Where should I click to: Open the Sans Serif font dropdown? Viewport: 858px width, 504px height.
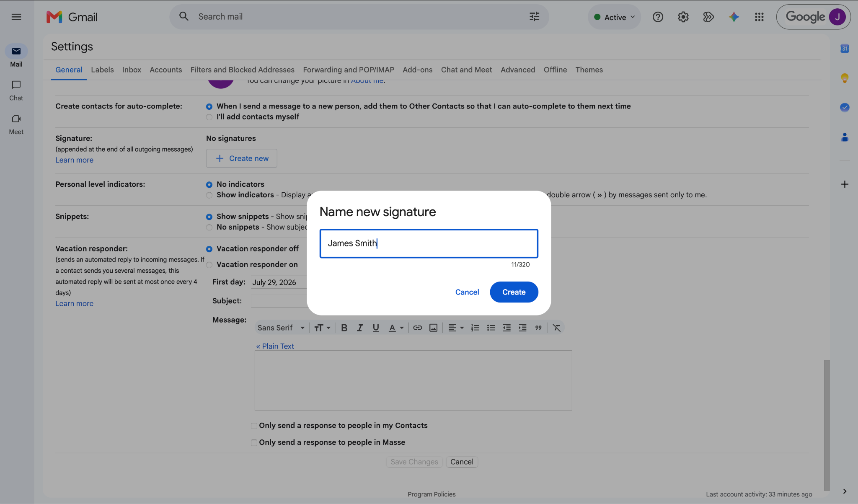click(281, 328)
